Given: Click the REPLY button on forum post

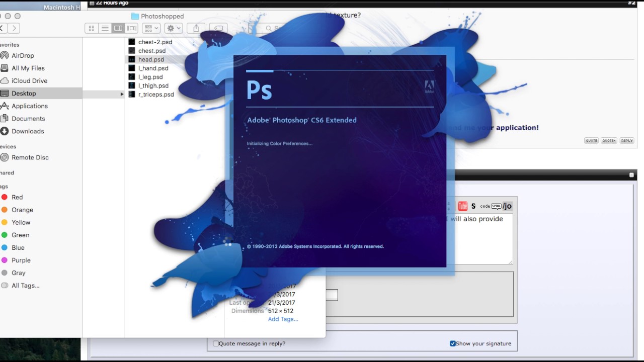Looking at the screenshot, I should pyautogui.click(x=626, y=141).
